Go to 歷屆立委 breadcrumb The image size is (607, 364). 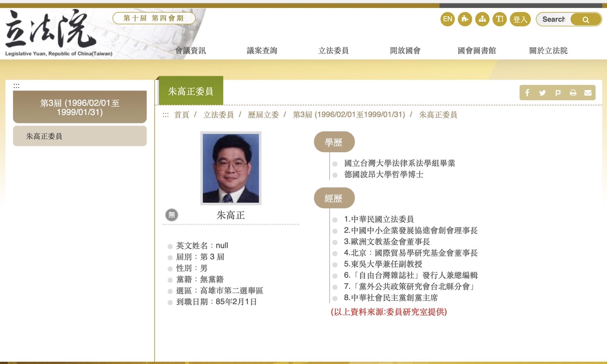click(263, 115)
